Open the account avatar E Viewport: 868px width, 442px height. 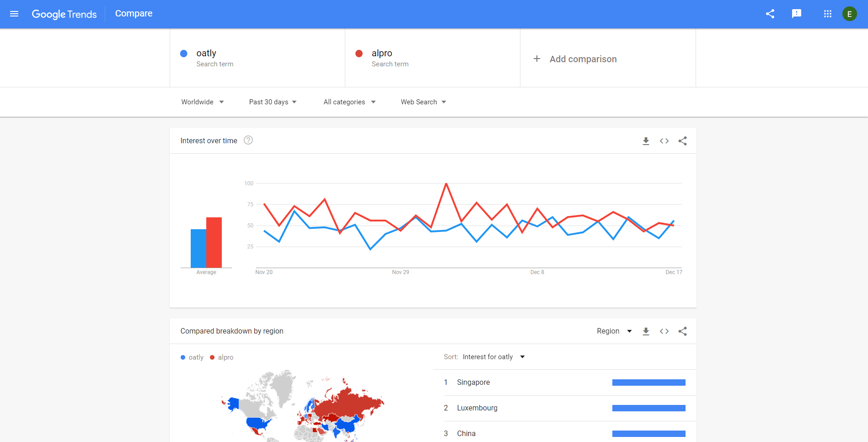850,14
